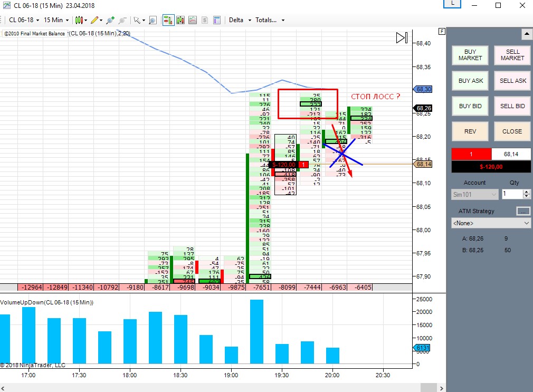Screen dimensions: 533x392
Task: Collapse the Chart Trader panel up arrow
Action: (x=527, y=34)
